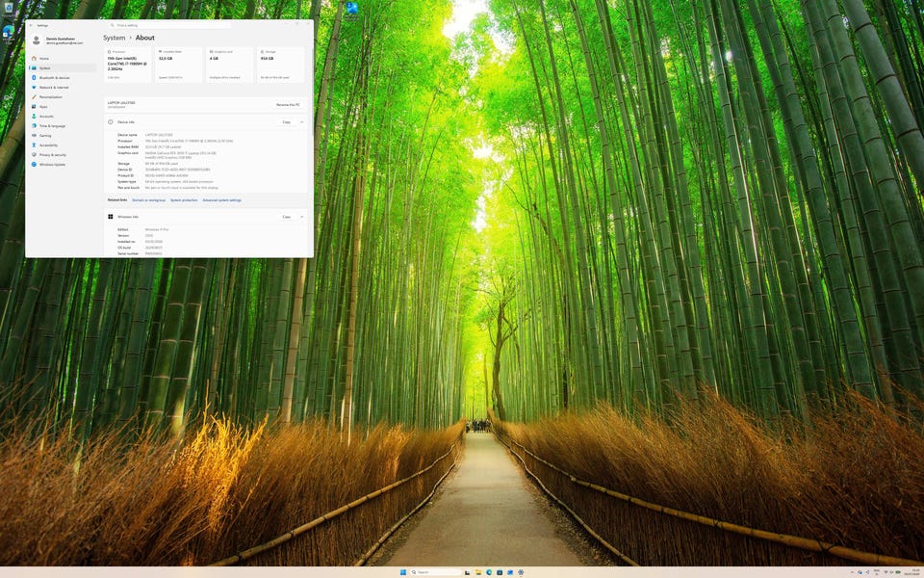Collapse the Device info section
Image resolution: width=924 pixels, height=578 pixels.
[x=301, y=122]
